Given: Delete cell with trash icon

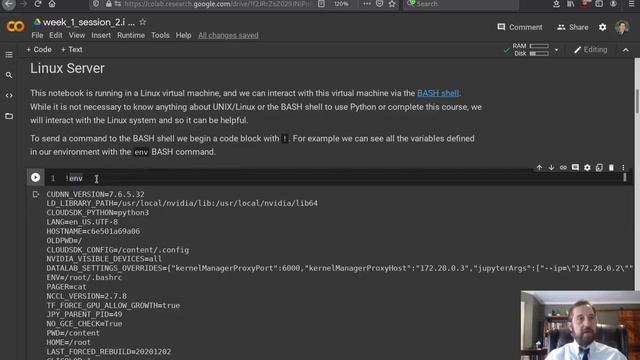Looking at the screenshot, I should coord(611,168).
